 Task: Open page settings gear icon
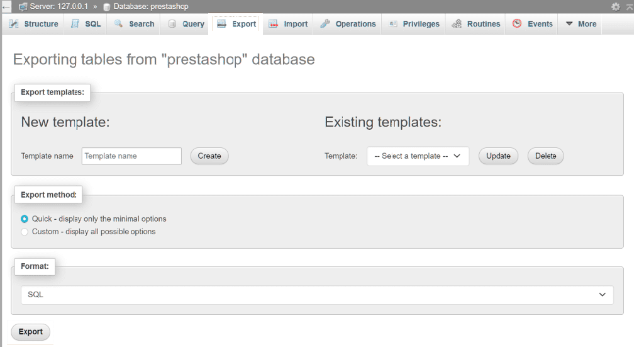click(x=616, y=6)
